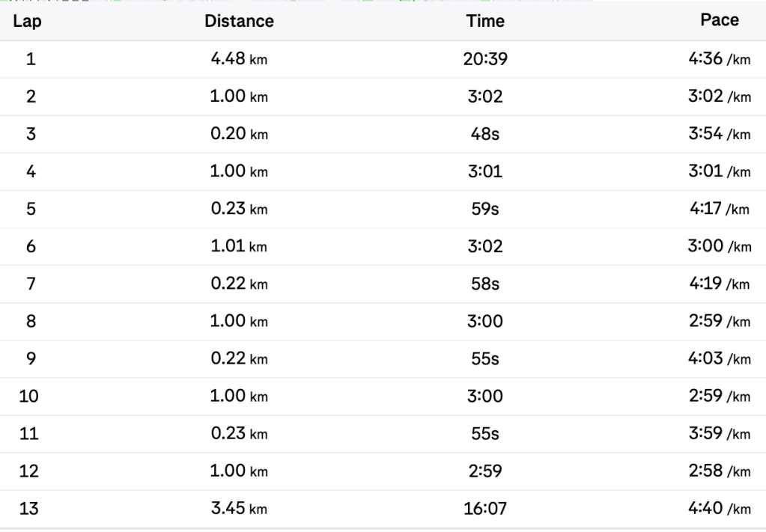Select the 4:40 /km pace cell
The height and width of the screenshot is (532, 766).
coord(719,509)
